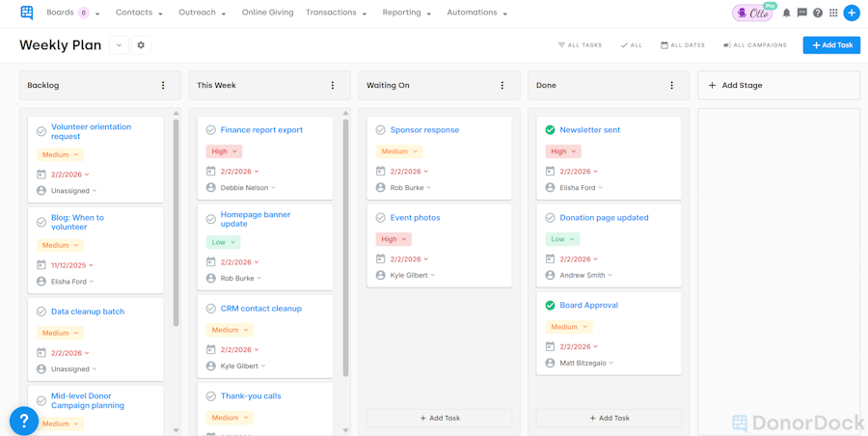Image resolution: width=868 pixels, height=436 pixels.
Task: Mark Donation page updated complete
Action: (x=550, y=218)
